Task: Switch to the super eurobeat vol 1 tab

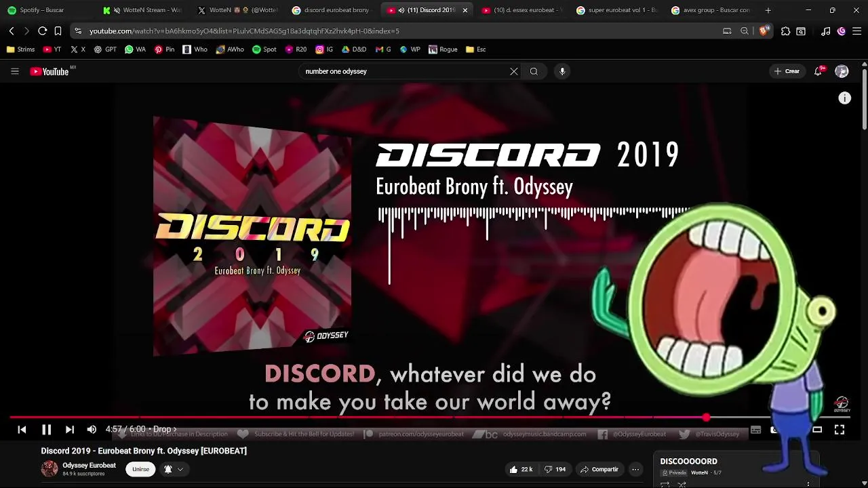Action: click(x=617, y=10)
